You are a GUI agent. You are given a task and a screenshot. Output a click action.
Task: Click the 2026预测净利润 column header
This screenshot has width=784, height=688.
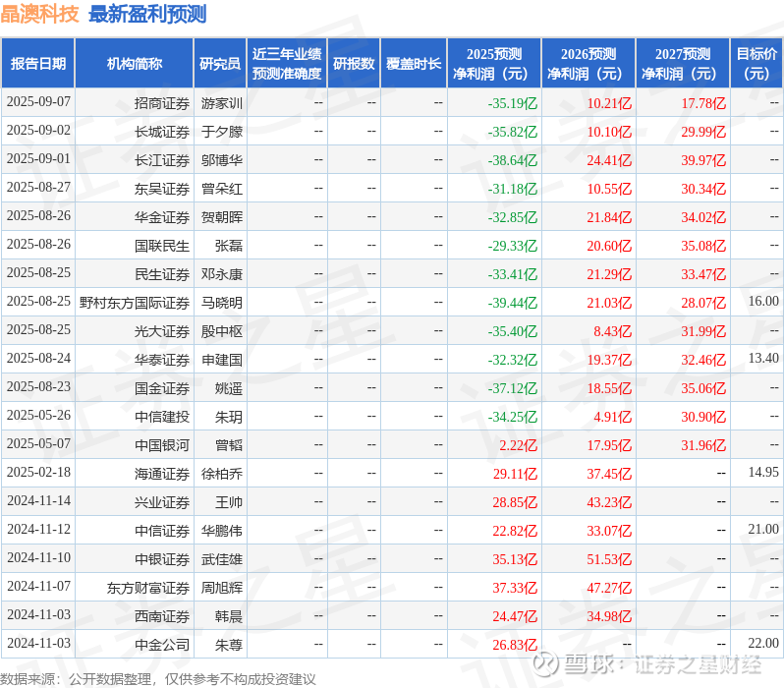pyautogui.click(x=588, y=64)
